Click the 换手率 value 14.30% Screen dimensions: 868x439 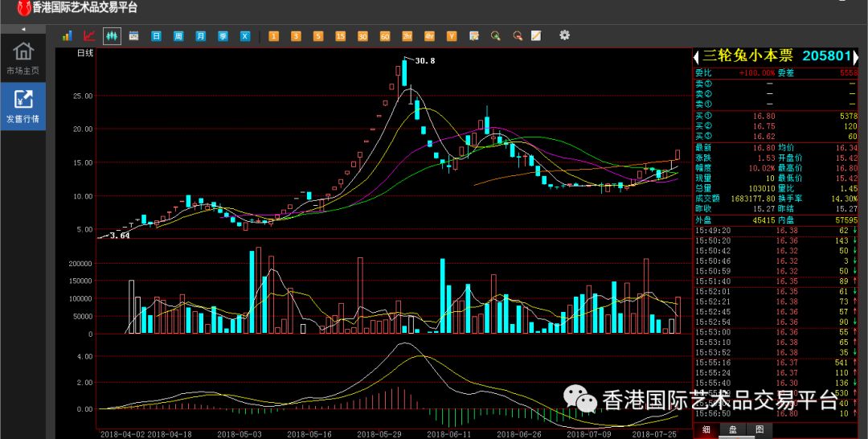[845, 199]
